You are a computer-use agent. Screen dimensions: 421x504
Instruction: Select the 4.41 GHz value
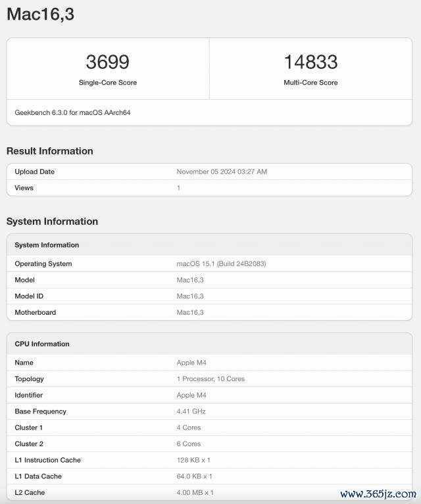[191, 411]
